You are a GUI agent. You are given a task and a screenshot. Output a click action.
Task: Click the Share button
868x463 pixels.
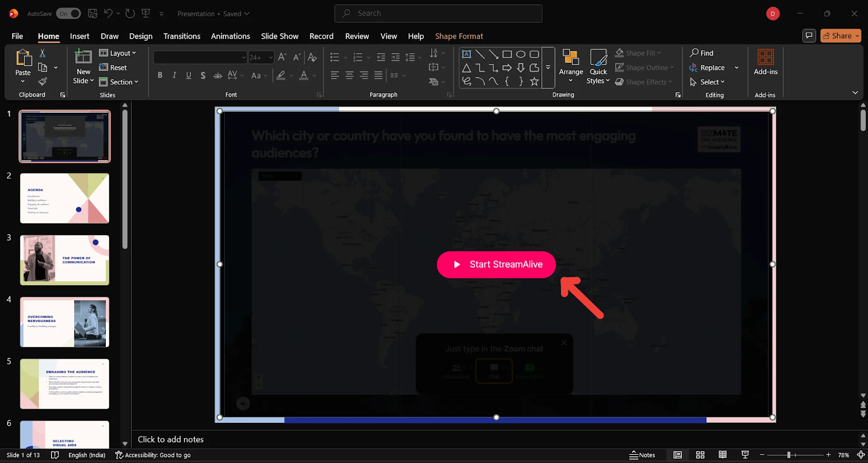coord(841,36)
